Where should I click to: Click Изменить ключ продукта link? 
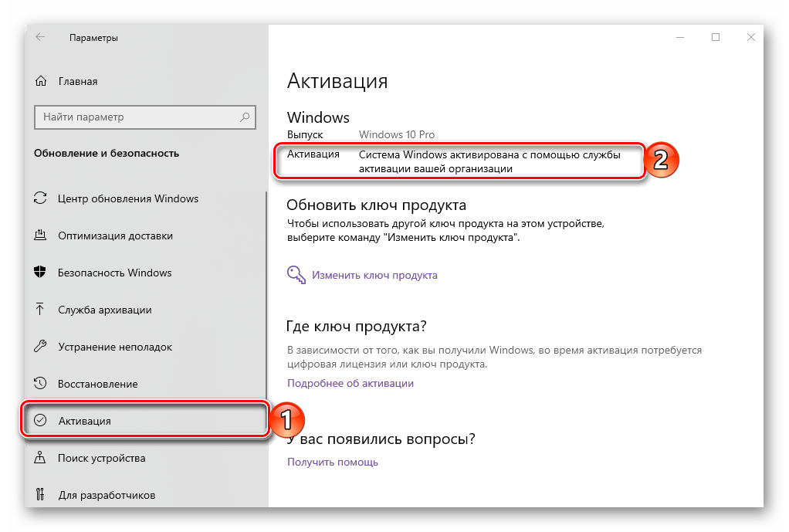click(374, 276)
